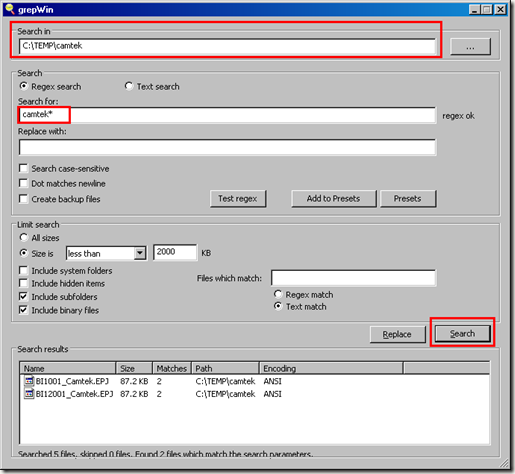Image resolution: width=515 pixels, height=474 pixels.
Task: Click the browse '...' folder button
Action: point(470,46)
